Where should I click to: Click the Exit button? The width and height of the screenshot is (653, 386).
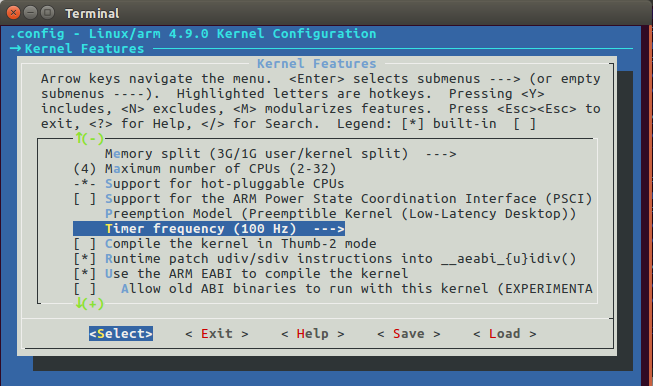click(217, 334)
